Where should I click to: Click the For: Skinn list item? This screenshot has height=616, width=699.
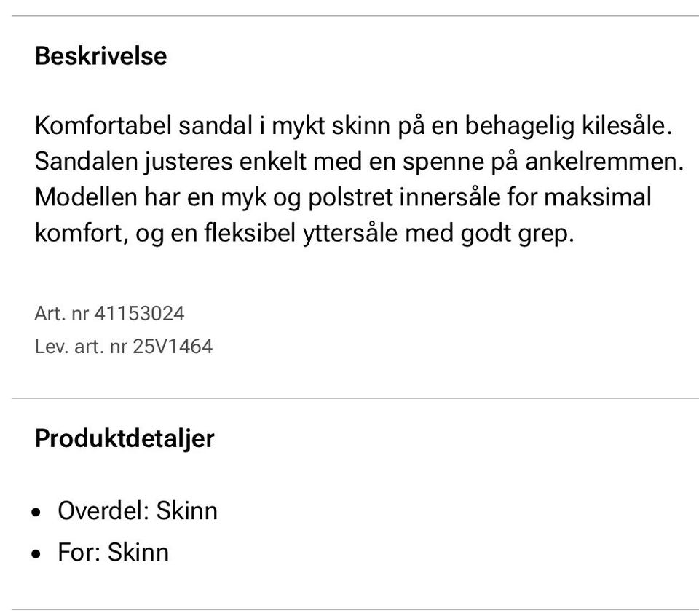tap(113, 552)
